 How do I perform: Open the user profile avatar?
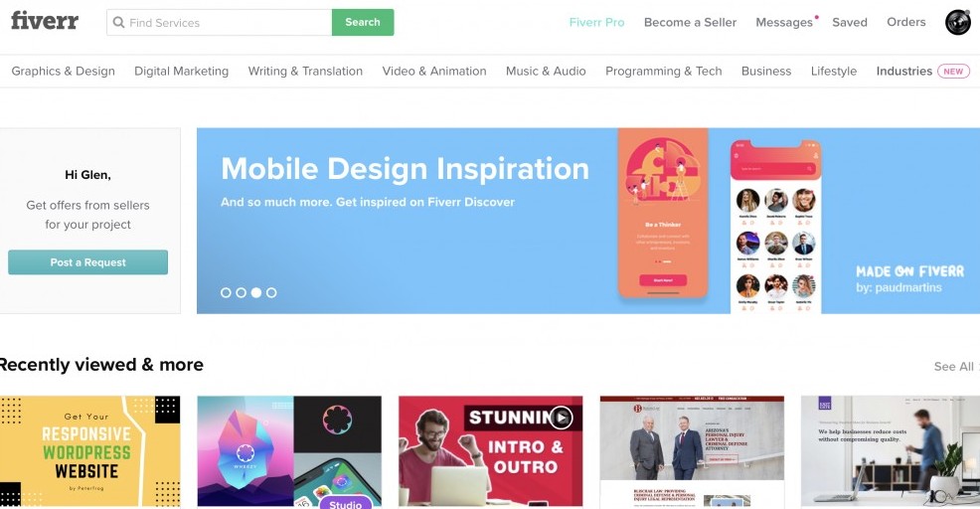(x=957, y=23)
